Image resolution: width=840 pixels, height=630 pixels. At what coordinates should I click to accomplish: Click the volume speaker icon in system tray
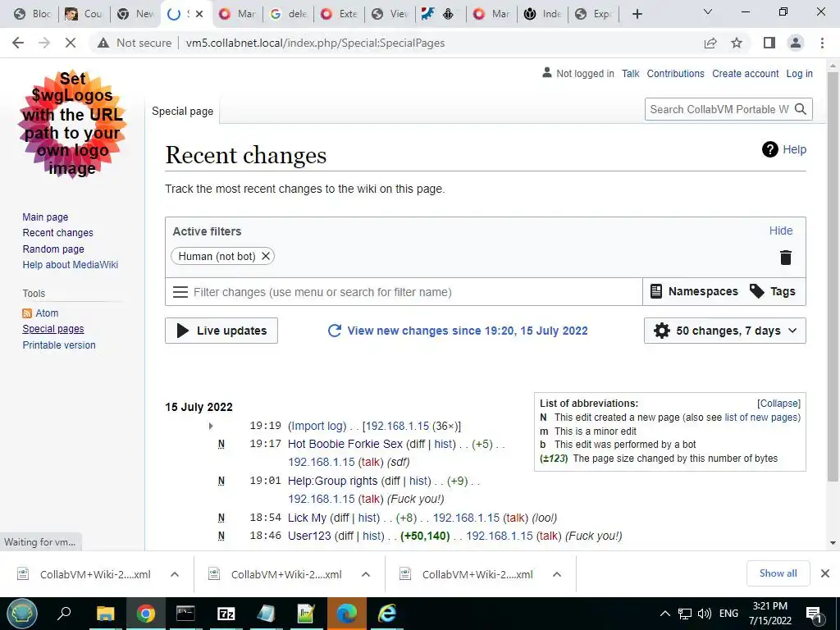click(x=704, y=614)
